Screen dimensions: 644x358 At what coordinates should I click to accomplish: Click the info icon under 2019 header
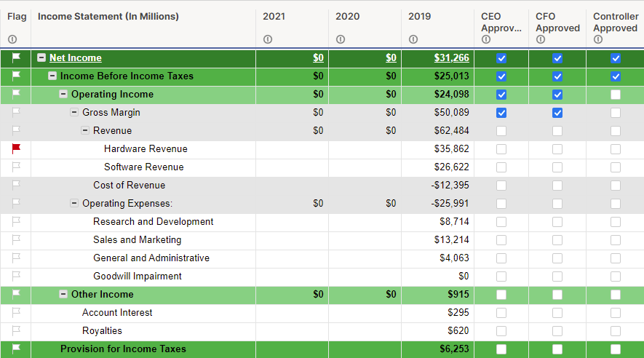click(x=413, y=39)
